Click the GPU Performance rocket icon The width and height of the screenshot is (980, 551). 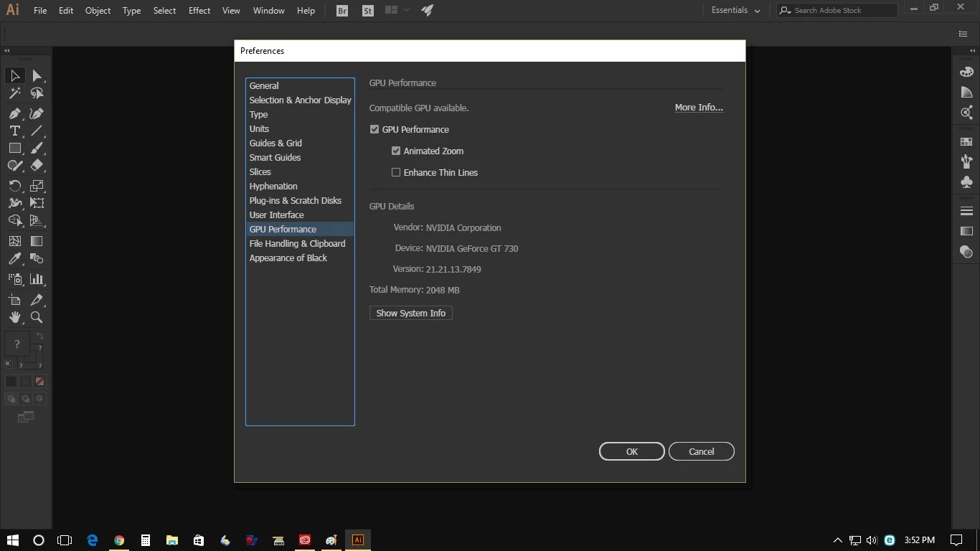[x=427, y=10]
